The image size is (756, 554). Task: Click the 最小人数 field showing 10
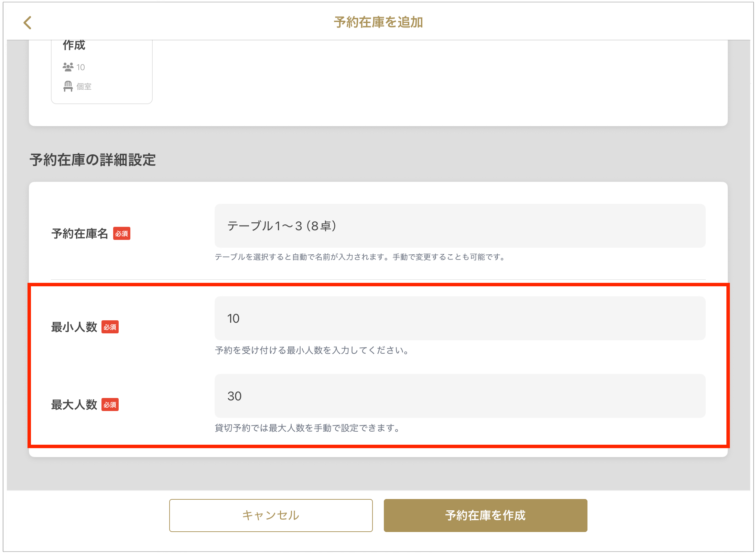click(x=460, y=318)
